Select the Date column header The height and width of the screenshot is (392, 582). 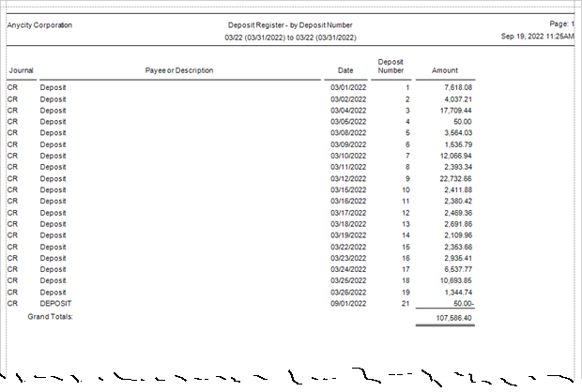(x=345, y=70)
